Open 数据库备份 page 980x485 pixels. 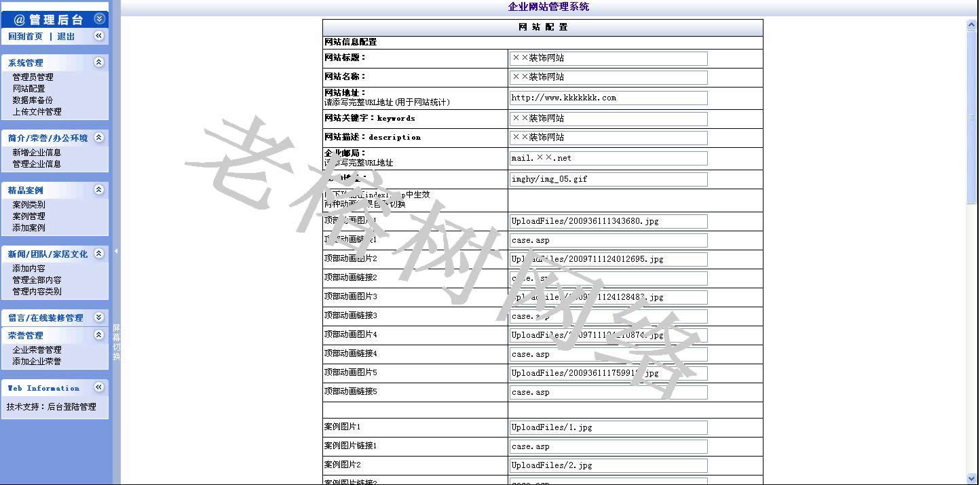pos(33,100)
